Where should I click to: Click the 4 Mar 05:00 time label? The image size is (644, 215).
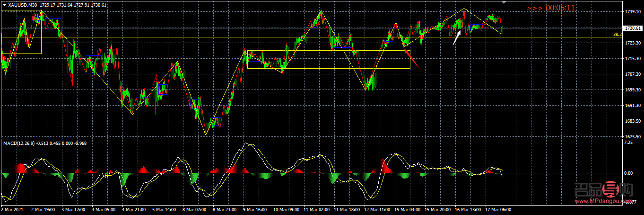[x=104, y=209]
